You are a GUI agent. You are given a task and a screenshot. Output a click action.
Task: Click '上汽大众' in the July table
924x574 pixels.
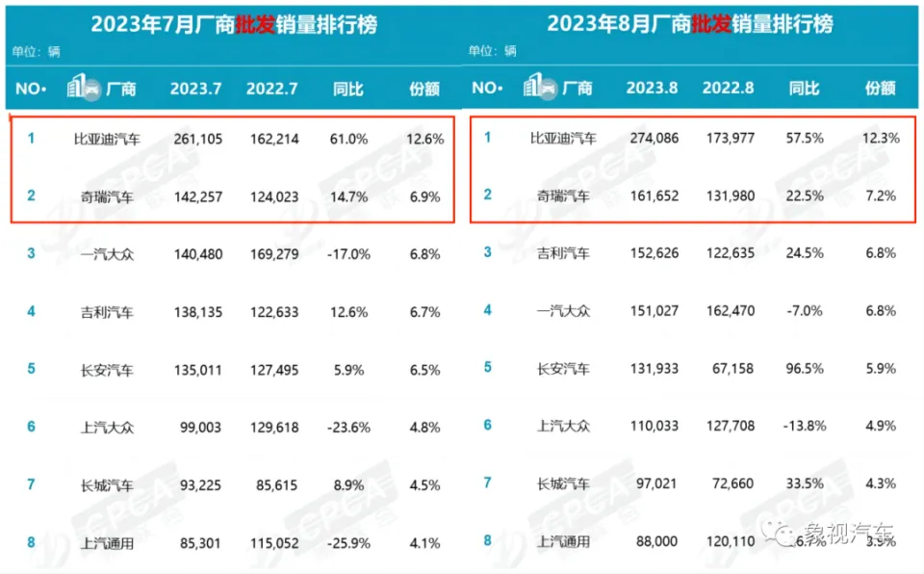(x=107, y=427)
